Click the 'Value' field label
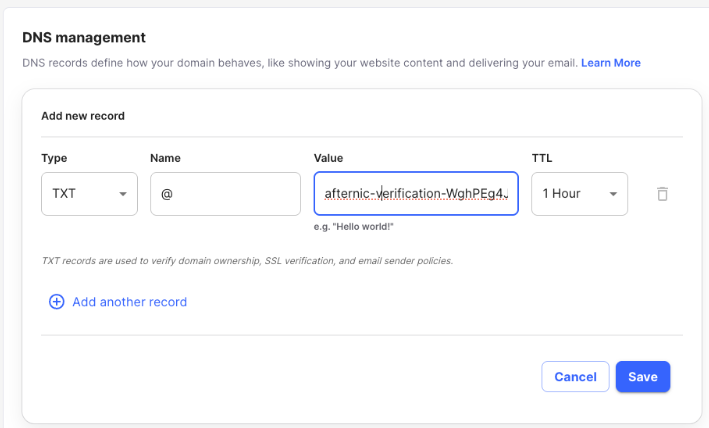 click(x=329, y=158)
